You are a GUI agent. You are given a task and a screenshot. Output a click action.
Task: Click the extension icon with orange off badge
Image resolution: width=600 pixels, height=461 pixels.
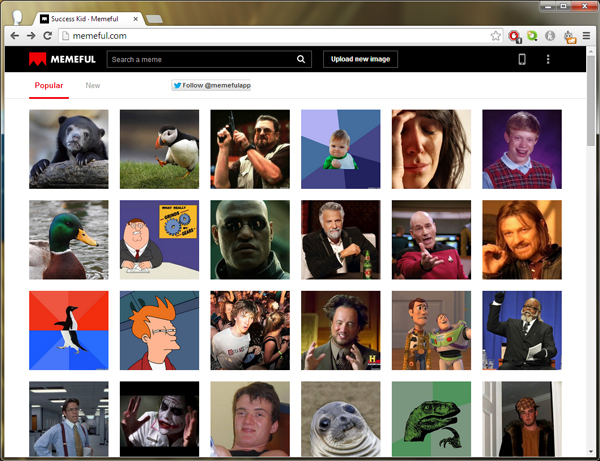coord(570,37)
